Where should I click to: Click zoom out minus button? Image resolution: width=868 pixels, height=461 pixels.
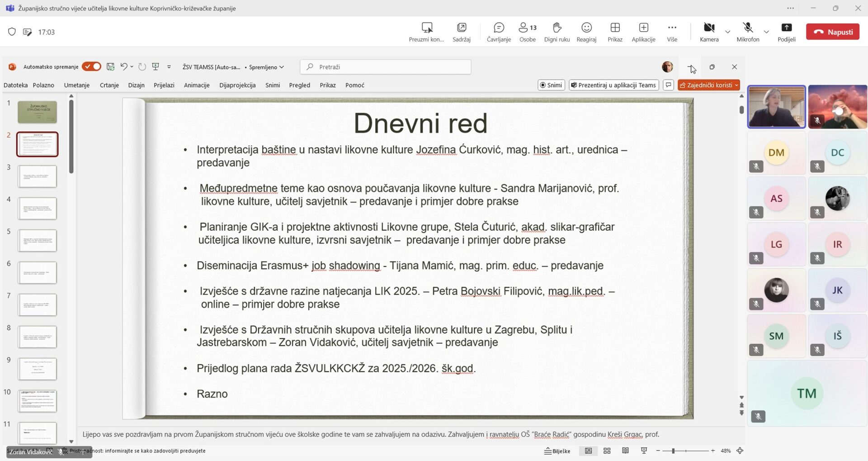coord(658,451)
